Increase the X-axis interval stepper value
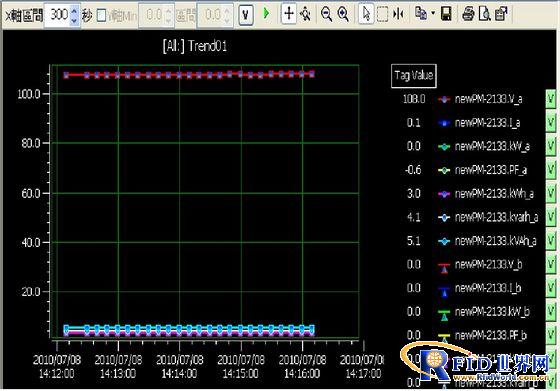The width and height of the screenshot is (560, 391). pos(74,10)
